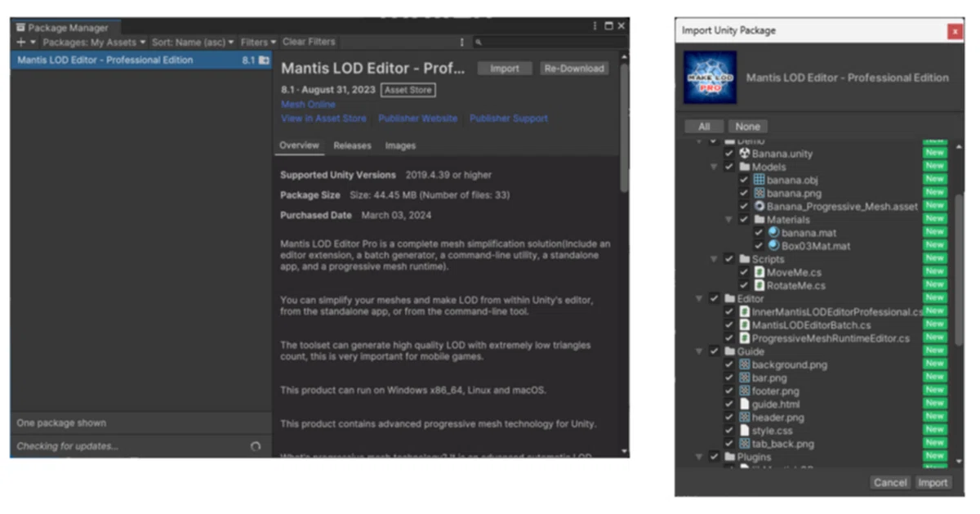This screenshot has height=514, width=980.
Task: Click the guide.html document icon
Action: click(x=744, y=404)
